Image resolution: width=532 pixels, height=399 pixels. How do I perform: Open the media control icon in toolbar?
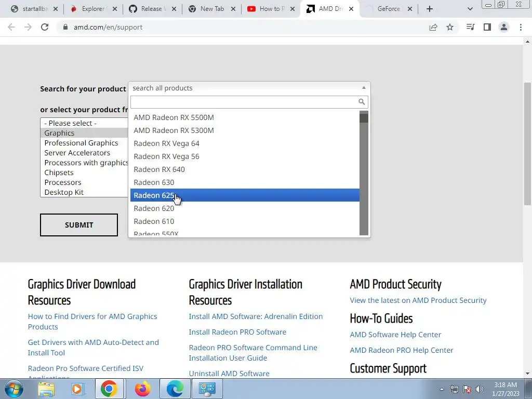(470, 27)
